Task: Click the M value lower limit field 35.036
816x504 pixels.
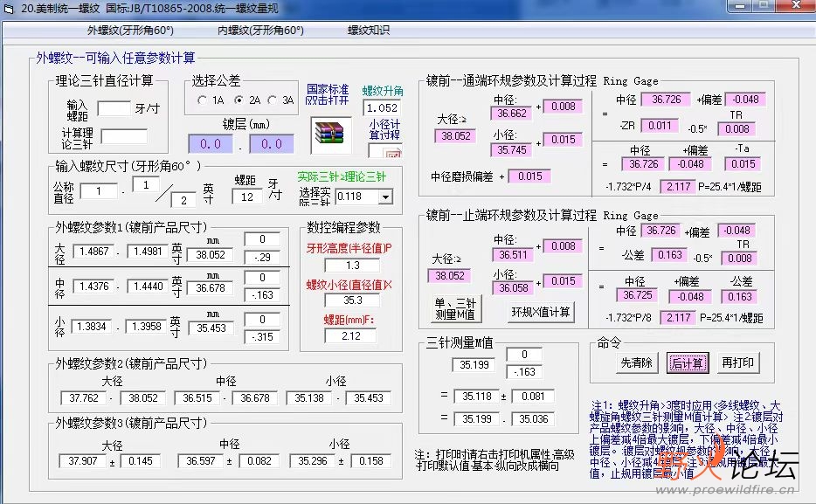Action: tap(533, 418)
